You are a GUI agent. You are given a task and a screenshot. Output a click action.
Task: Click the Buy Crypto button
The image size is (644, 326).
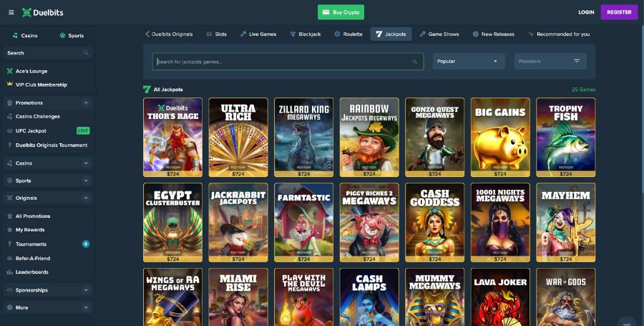341,12
